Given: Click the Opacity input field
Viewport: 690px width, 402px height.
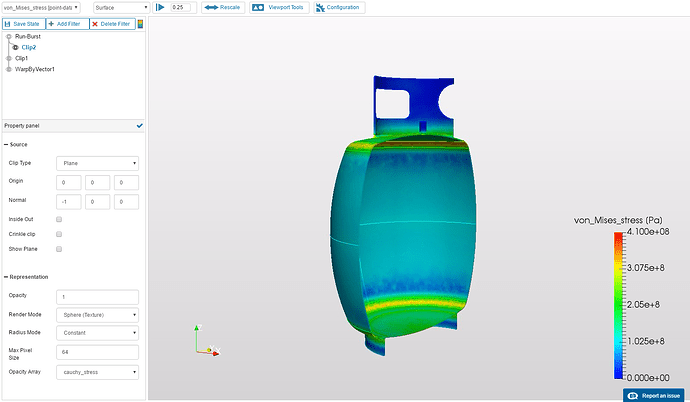Looking at the screenshot, I should click(x=98, y=297).
